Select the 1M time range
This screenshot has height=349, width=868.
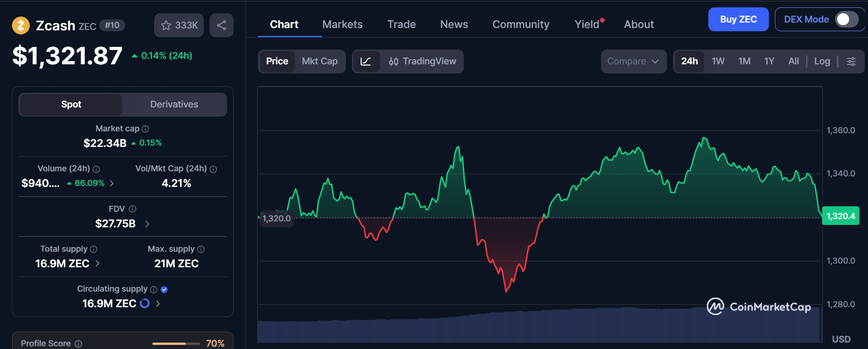[x=744, y=62]
